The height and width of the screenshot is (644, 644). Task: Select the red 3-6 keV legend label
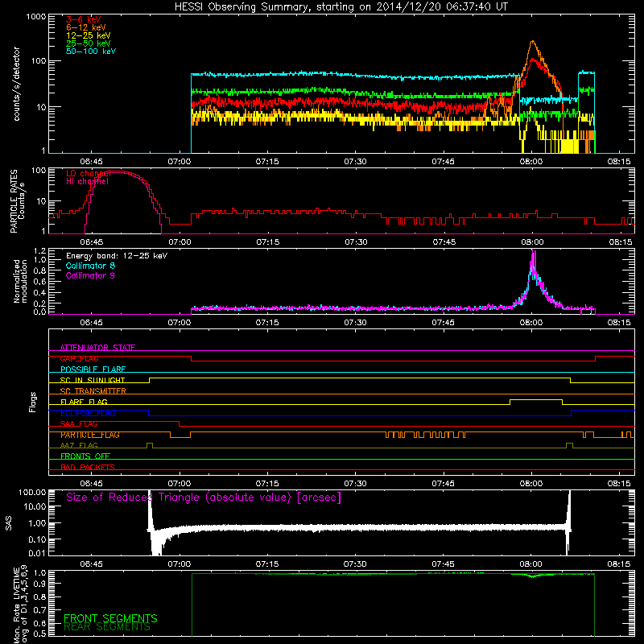click(84, 19)
